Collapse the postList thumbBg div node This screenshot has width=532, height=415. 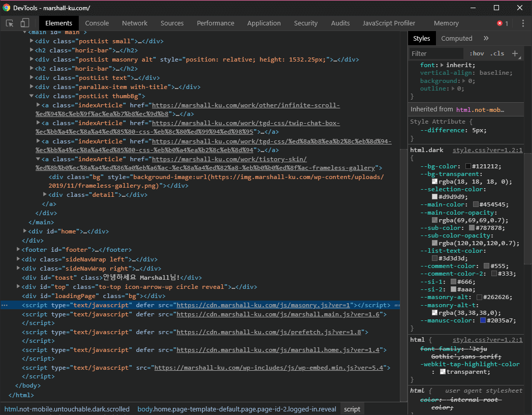tap(32, 96)
